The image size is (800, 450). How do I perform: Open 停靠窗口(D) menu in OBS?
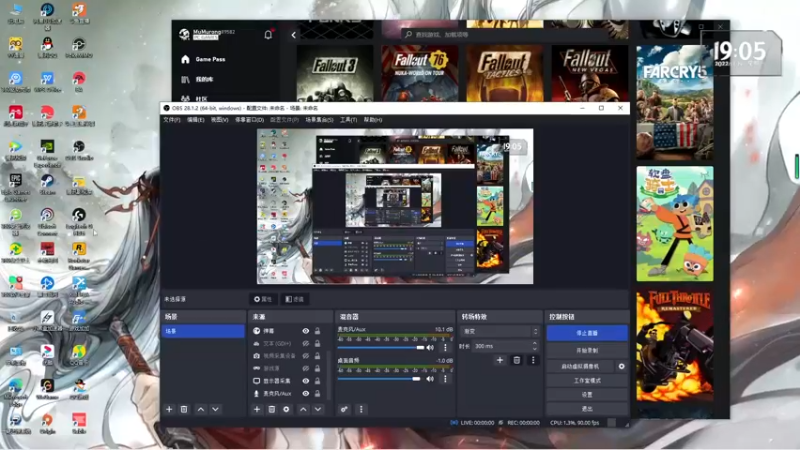tap(249, 120)
